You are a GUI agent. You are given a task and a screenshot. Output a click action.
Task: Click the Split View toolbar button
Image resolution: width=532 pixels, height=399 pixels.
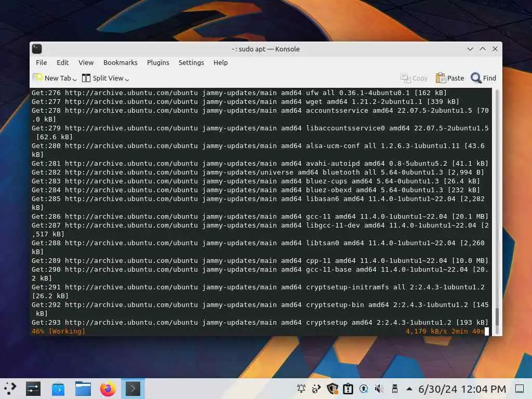pos(102,78)
